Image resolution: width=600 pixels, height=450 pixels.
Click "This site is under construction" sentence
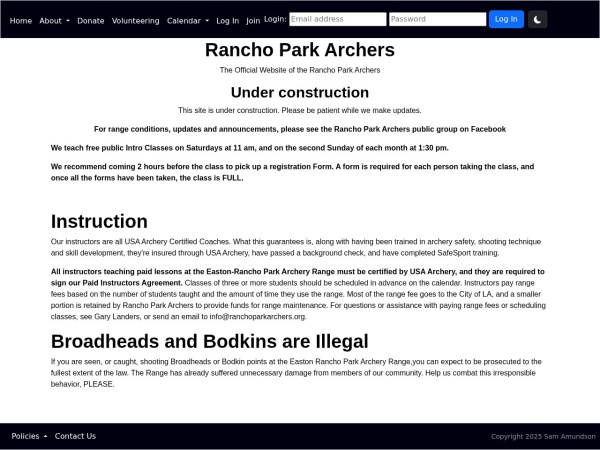tap(300, 111)
